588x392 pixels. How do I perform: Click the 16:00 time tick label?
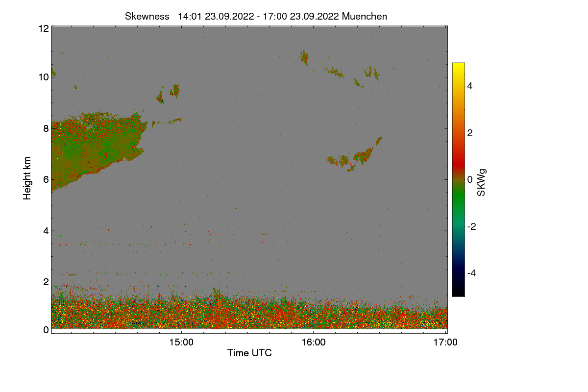314,343
